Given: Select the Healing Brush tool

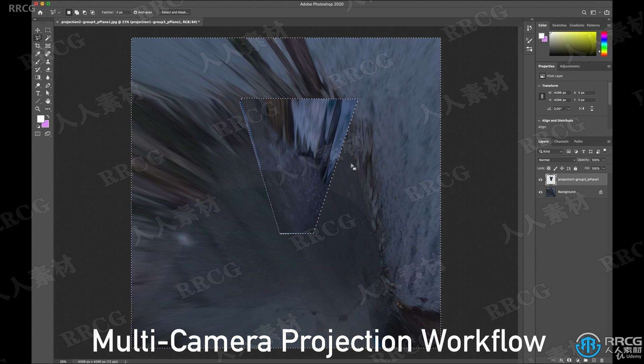Looking at the screenshot, I should [x=48, y=54].
